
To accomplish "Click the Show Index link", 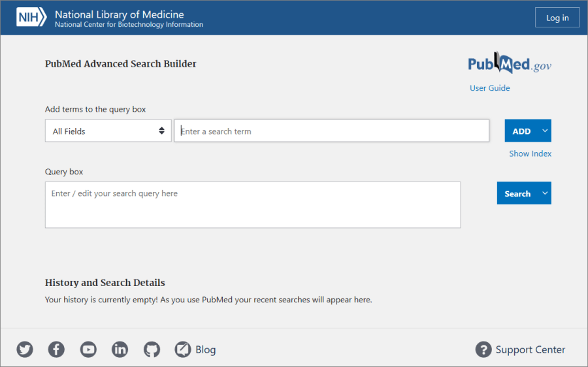I will click(x=531, y=153).
